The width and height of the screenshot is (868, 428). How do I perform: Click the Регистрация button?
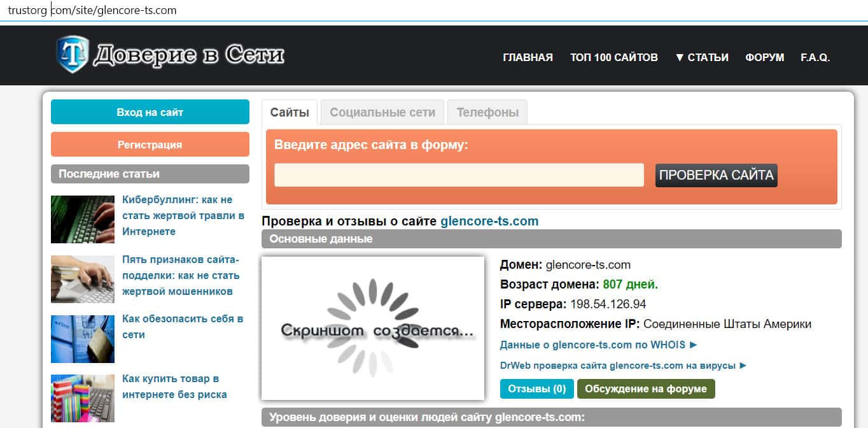[150, 145]
